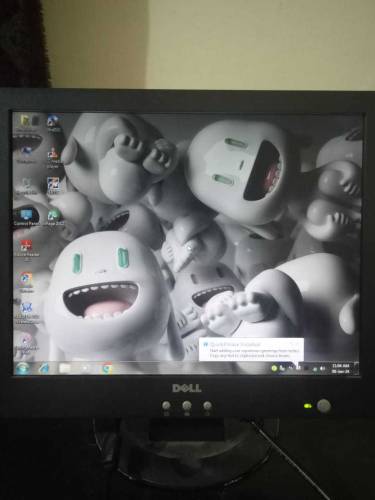Open the Control Panel desktop shortcut
This screenshot has height=500, width=375.
click(x=27, y=217)
